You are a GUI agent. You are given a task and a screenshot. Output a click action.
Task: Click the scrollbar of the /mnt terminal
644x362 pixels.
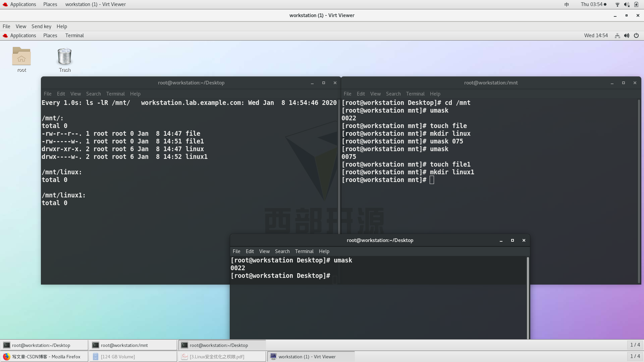pos(639,191)
